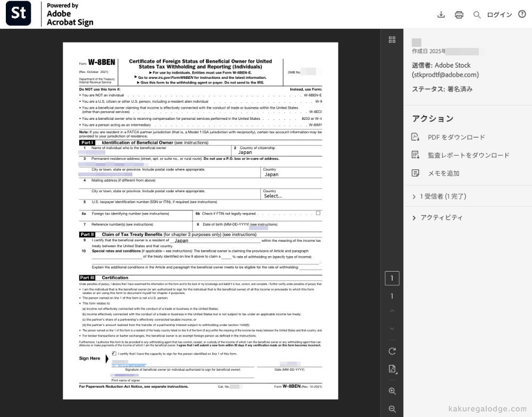Check the FTIN not legally required box
Screen dimensions: 532x417
click(x=318, y=213)
